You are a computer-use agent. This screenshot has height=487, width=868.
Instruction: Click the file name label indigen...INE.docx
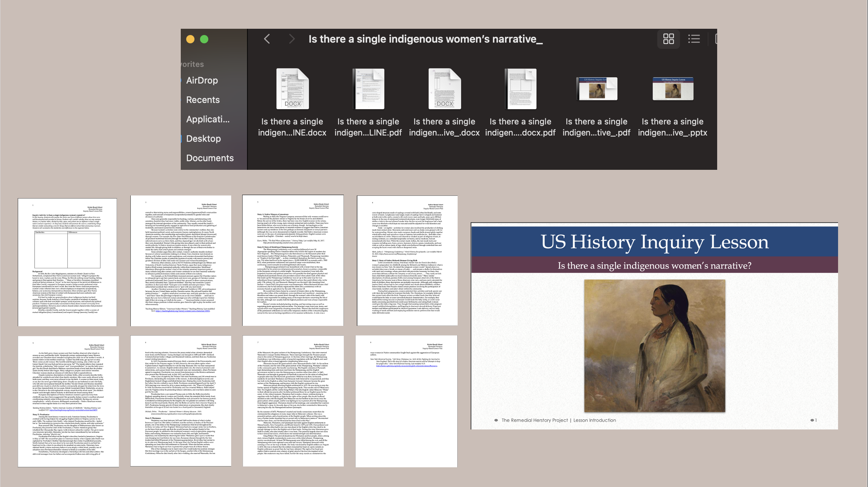coord(292,127)
